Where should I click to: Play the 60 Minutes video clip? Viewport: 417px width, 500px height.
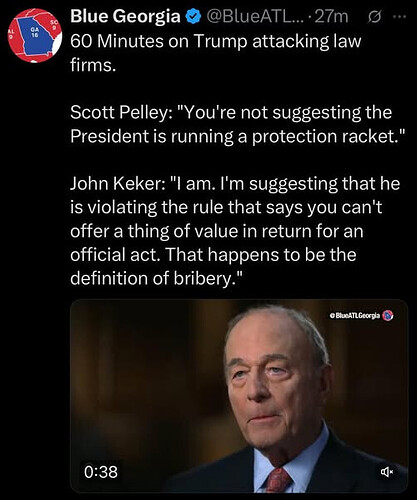point(239,396)
